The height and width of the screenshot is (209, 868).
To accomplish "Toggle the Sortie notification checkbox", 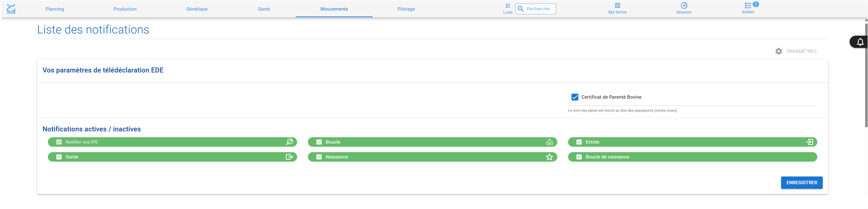I will tap(59, 157).
